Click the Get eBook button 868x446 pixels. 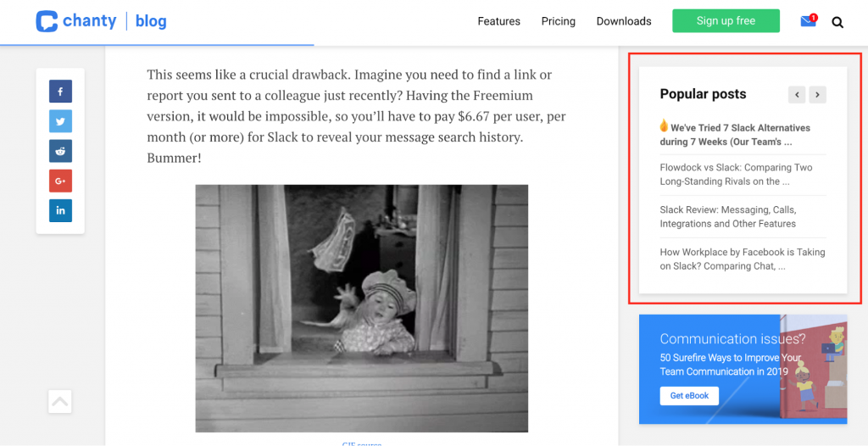(x=688, y=396)
